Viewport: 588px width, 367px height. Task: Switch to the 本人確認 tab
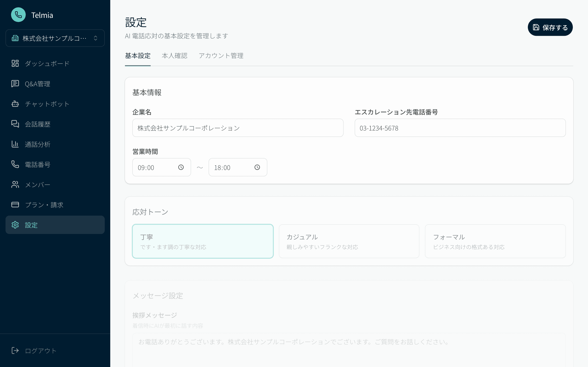pos(175,56)
